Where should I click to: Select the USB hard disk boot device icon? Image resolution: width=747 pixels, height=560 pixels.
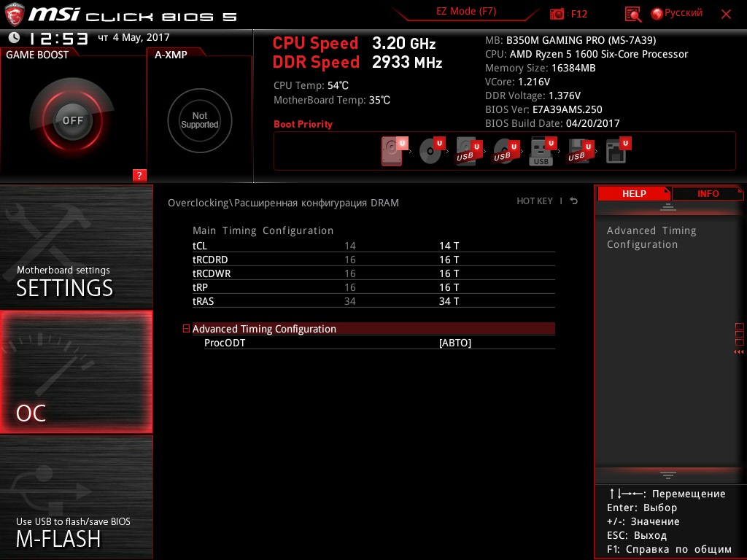tap(469, 151)
